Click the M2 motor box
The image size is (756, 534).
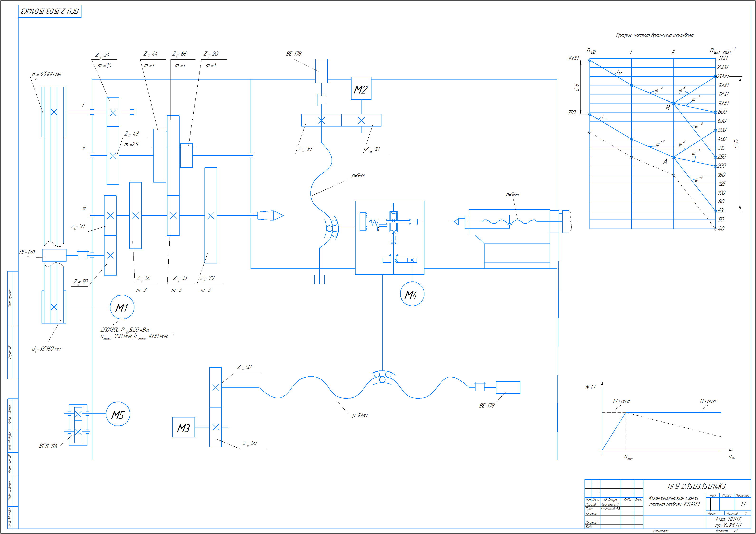[361, 89]
